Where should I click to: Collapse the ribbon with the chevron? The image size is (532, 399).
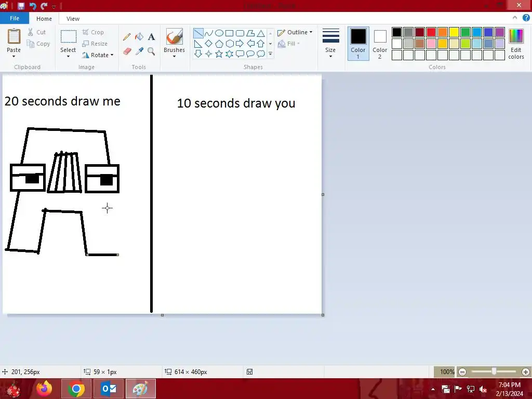(515, 18)
